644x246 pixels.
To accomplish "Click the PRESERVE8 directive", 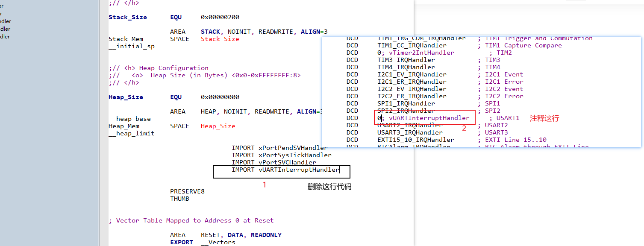I will click(187, 192).
